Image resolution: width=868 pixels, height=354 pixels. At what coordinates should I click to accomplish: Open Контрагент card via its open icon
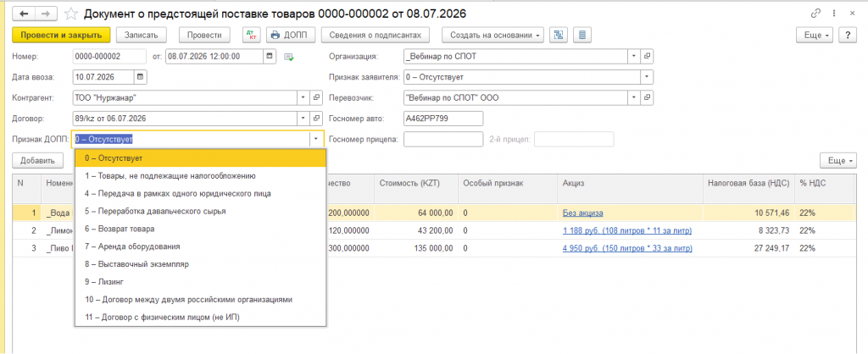coord(317,97)
